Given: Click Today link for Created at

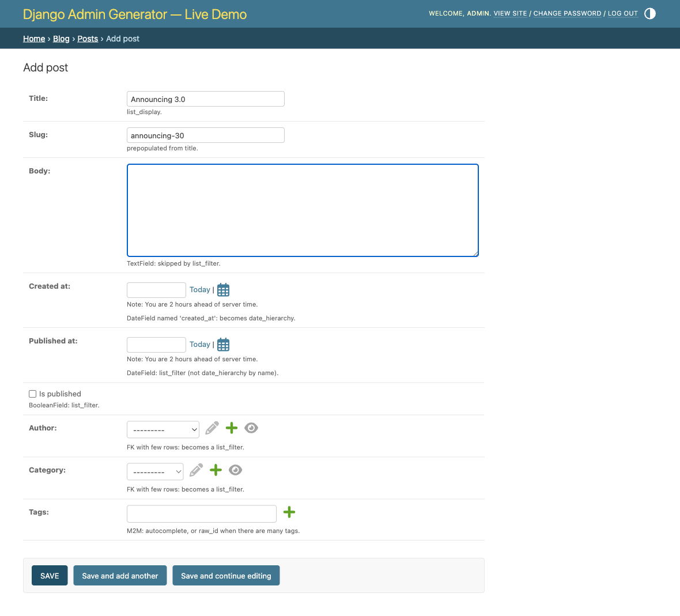Looking at the screenshot, I should click(200, 290).
